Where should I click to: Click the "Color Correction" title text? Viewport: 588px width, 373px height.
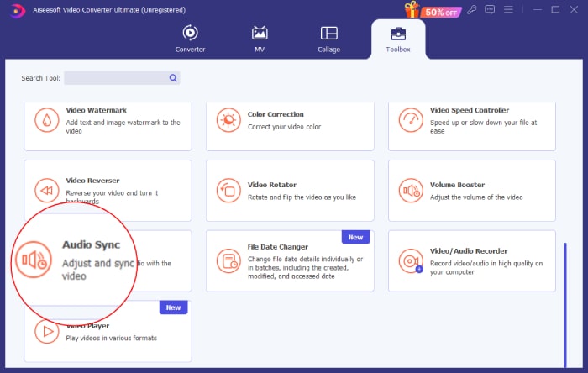click(x=276, y=114)
